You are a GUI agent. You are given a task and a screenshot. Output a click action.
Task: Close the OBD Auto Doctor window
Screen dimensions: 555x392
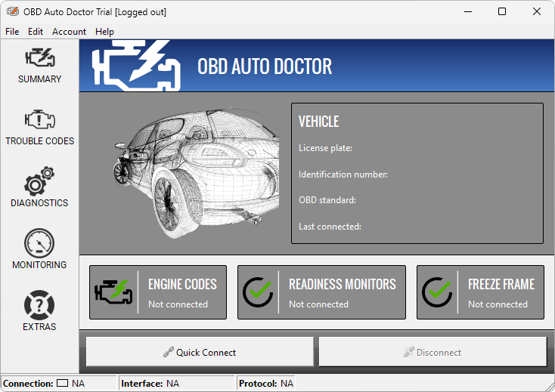click(536, 11)
